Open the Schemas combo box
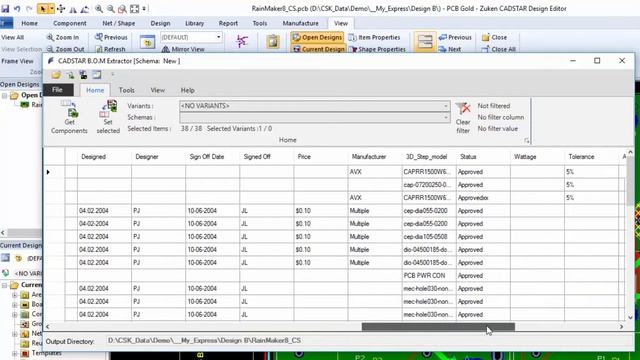Image resolution: width=640 pixels, height=360 pixels. (x=315, y=117)
